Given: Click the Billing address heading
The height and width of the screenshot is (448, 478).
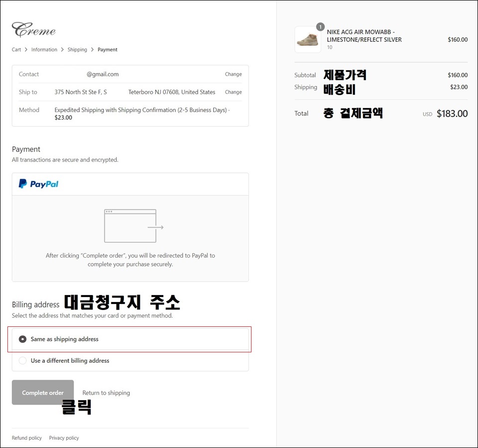Looking at the screenshot, I should [36, 304].
